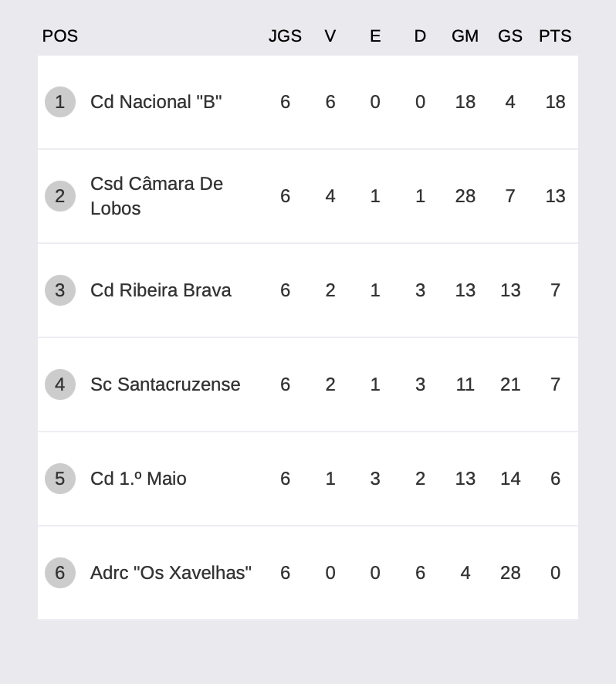This screenshot has width=616, height=684.
Task: Click the V wins column header
Action: (330, 36)
